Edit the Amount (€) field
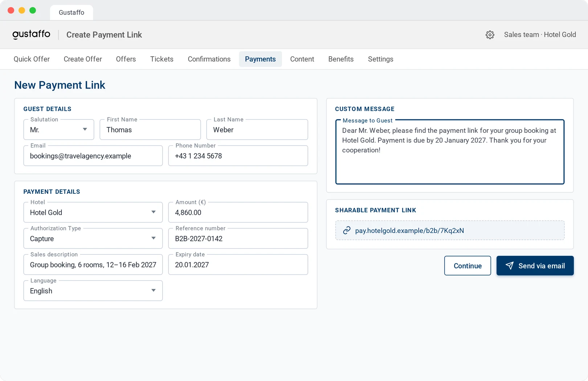The image size is (588, 381). (x=238, y=212)
